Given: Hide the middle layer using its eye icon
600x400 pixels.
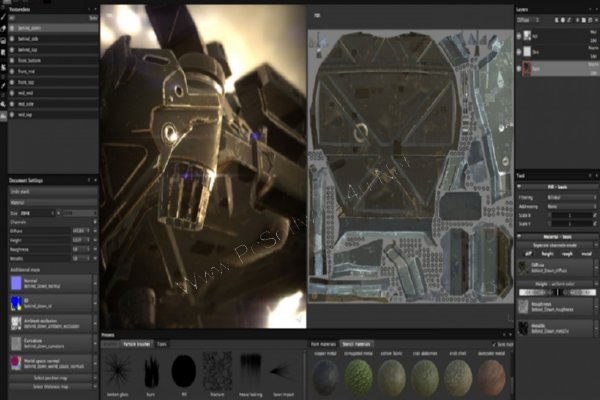Looking at the screenshot, I should (x=519, y=52).
